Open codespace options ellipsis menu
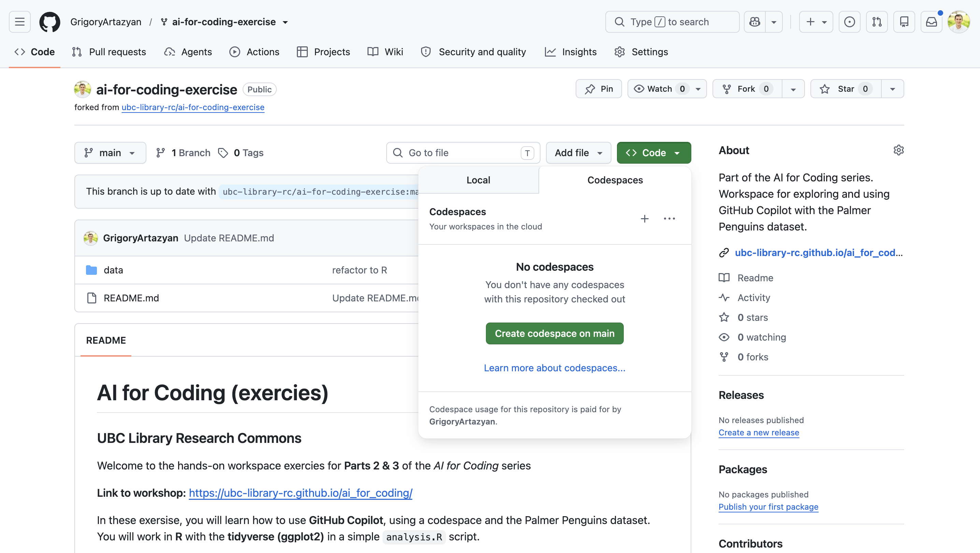The width and height of the screenshot is (980, 553). coord(669,219)
